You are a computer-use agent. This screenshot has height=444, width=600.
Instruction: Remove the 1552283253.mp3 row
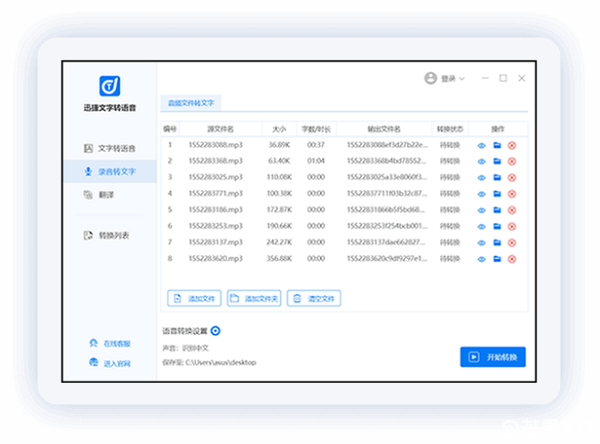pos(512,227)
